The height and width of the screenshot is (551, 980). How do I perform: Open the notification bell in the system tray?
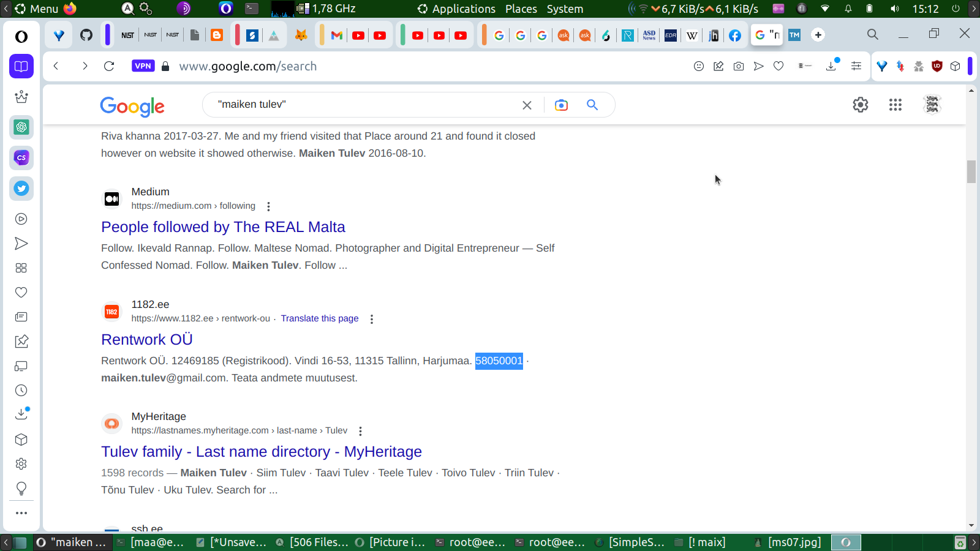[x=848, y=9]
